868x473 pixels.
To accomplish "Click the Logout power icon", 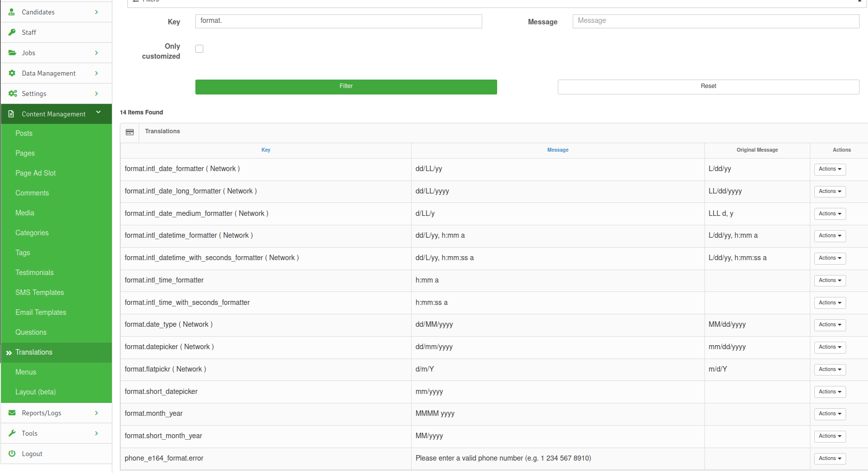I will [x=12, y=454].
